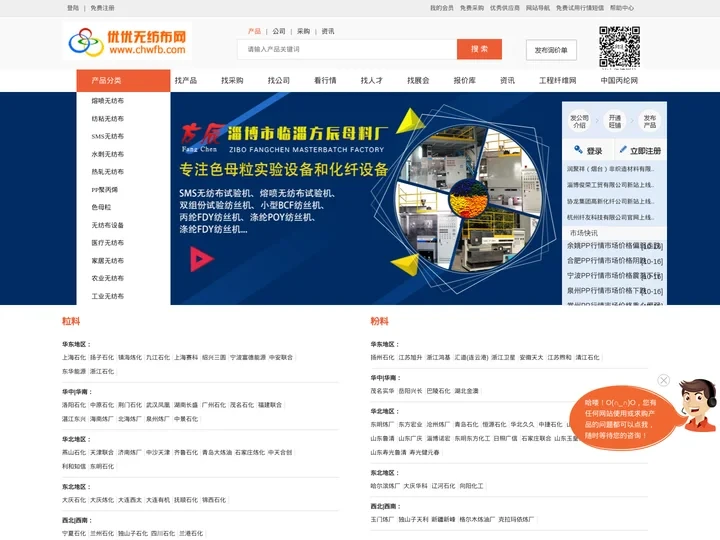Open 找展会 in main navigation
Viewport: 720px width, 540px height.
(418, 80)
